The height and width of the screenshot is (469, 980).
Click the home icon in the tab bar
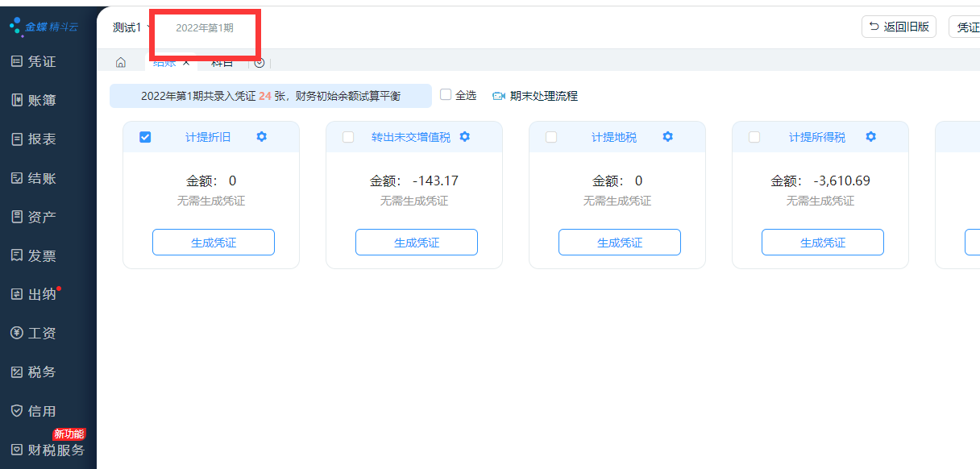(x=121, y=61)
